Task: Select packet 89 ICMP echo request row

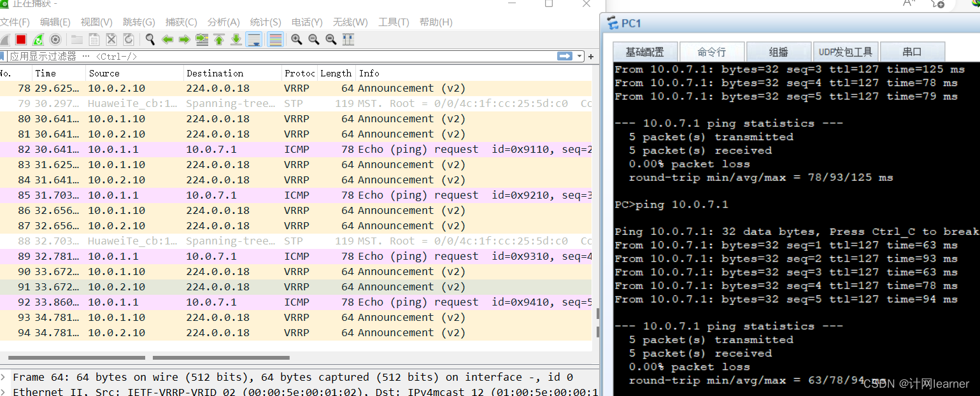Action: (x=295, y=256)
